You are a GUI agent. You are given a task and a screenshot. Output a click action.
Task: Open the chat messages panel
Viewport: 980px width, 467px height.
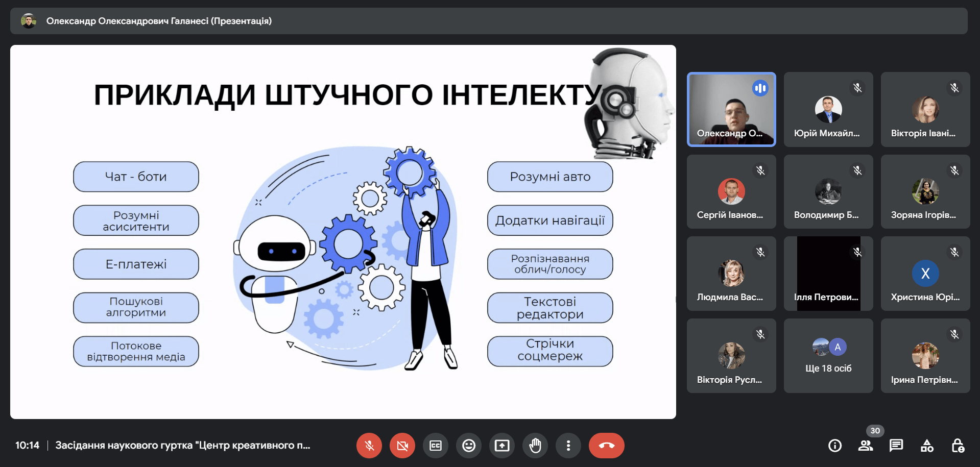point(896,446)
